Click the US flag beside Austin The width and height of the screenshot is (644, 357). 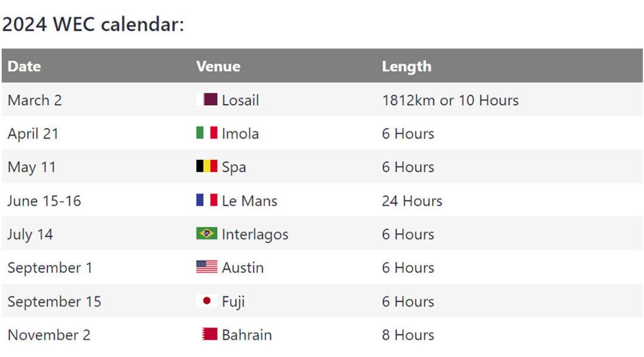click(x=207, y=266)
